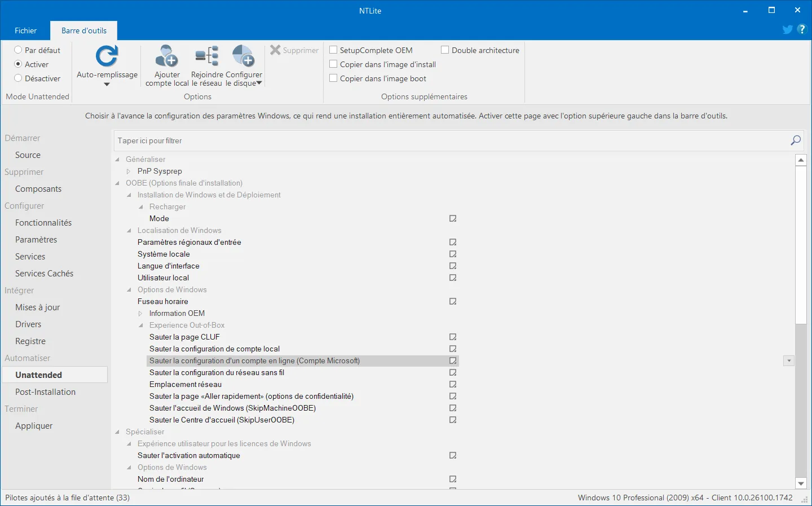Open Post-Installation sidebar page
This screenshot has width=812, height=506.
click(45, 392)
